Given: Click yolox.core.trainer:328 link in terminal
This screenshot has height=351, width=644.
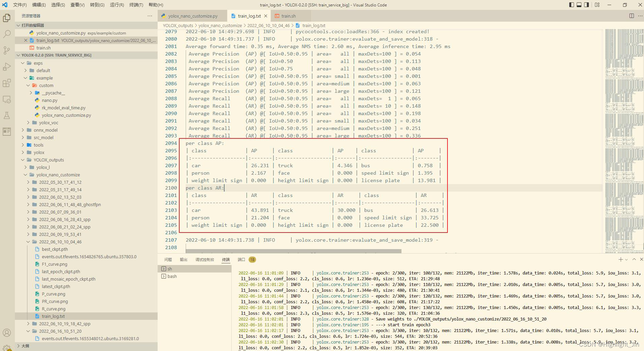Looking at the screenshot, I should [x=343, y=319].
